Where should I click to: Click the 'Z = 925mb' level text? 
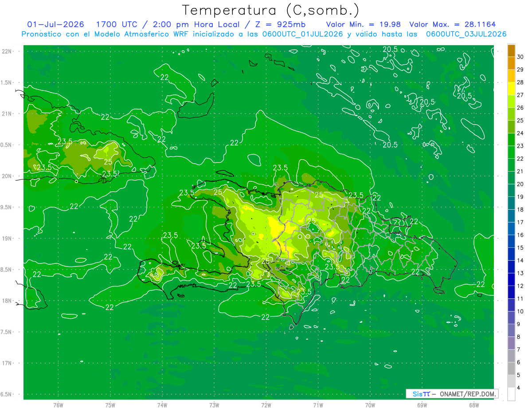(x=280, y=24)
